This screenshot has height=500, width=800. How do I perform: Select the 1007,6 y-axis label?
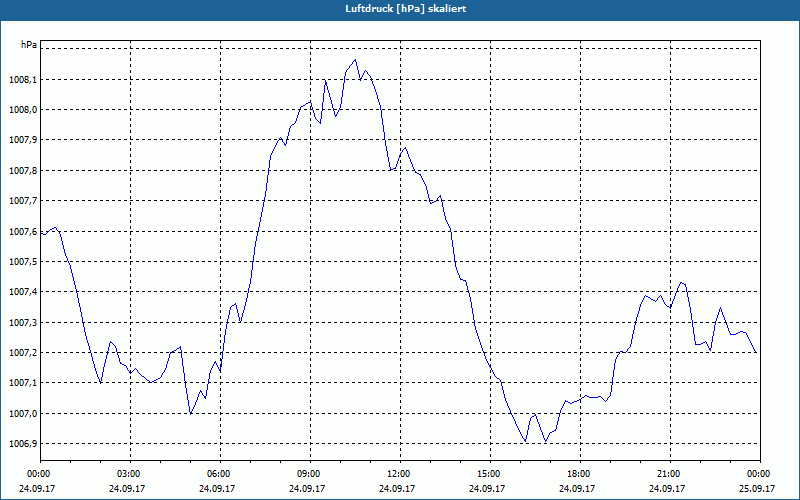tap(23, 232)
